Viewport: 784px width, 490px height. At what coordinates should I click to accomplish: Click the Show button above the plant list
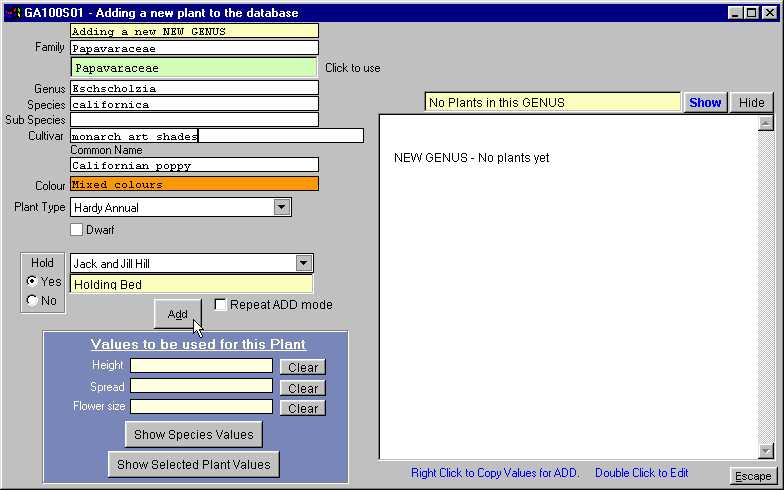[x=705, y=102]
